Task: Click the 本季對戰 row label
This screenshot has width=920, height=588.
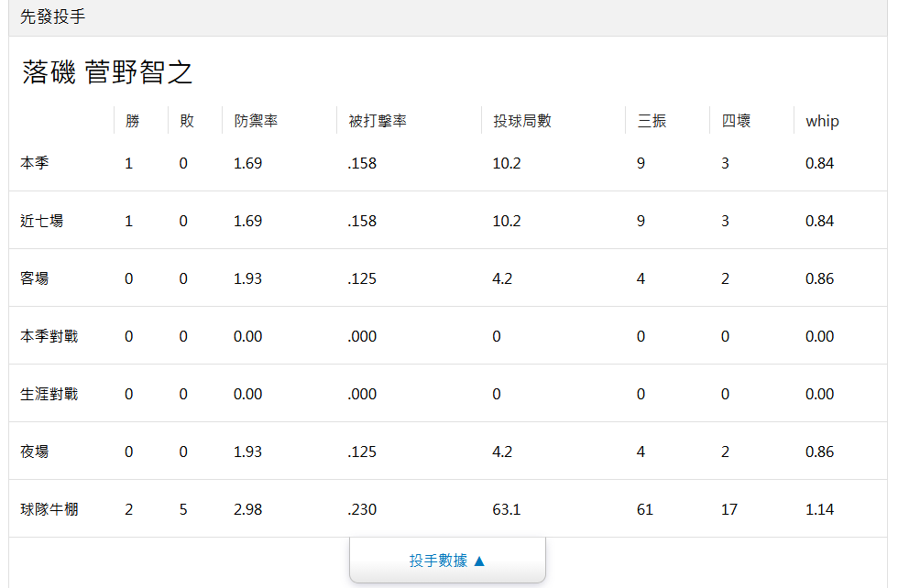Action: (49, 336)
